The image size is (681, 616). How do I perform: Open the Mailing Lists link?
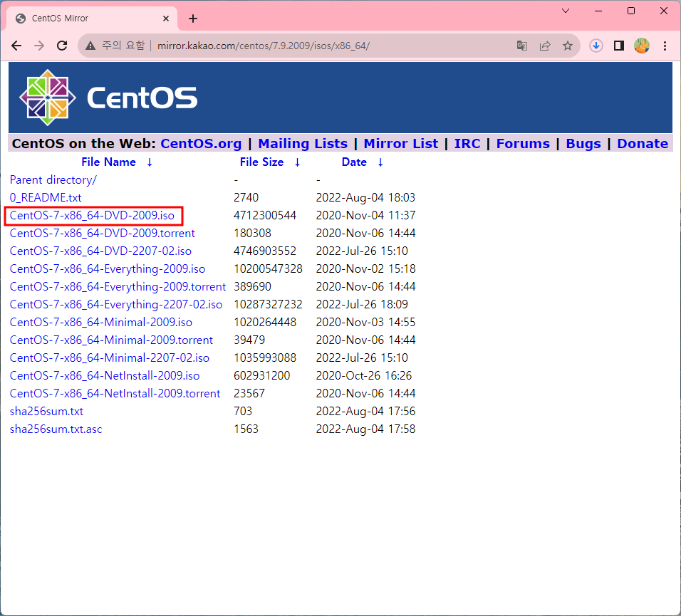[x=303, y=144]
